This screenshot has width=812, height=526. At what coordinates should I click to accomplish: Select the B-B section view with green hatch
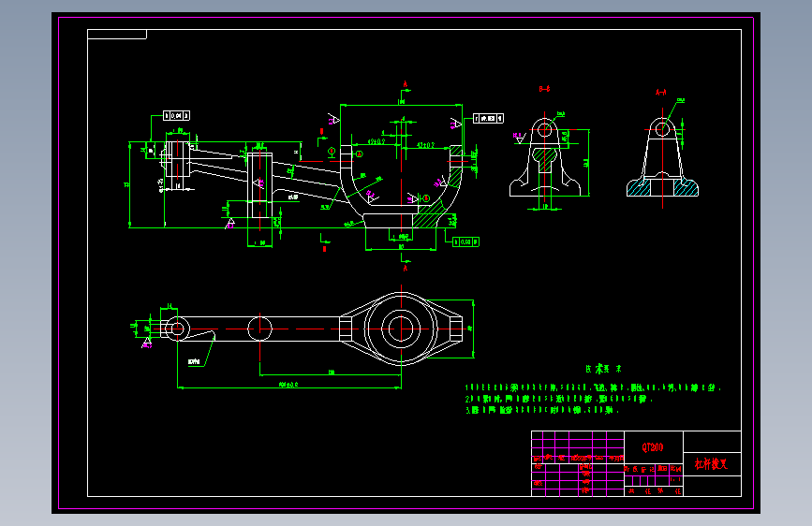point(545,157)
